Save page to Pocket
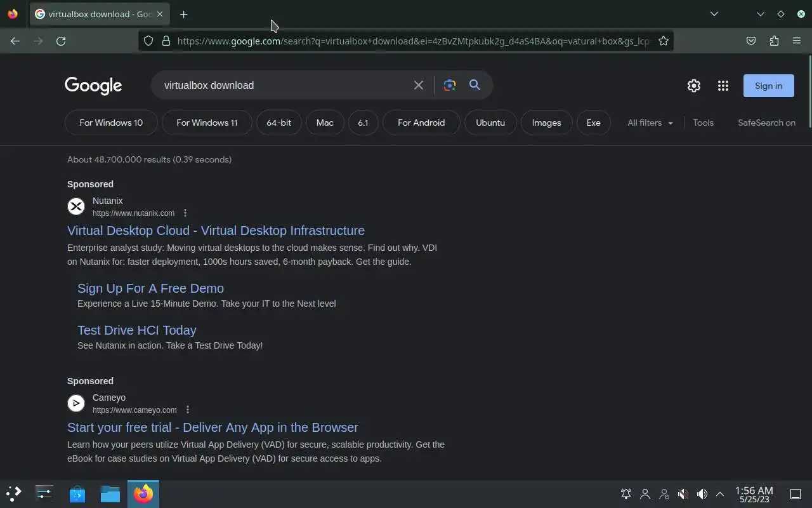Image resolution: width=812 pixels, height=508 pixels. [751, 41]
